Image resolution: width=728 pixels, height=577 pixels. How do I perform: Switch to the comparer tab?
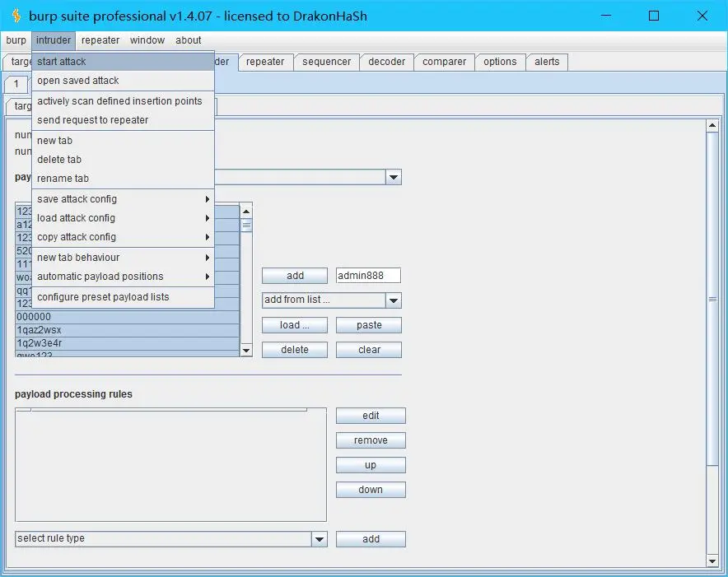[444, 62]
